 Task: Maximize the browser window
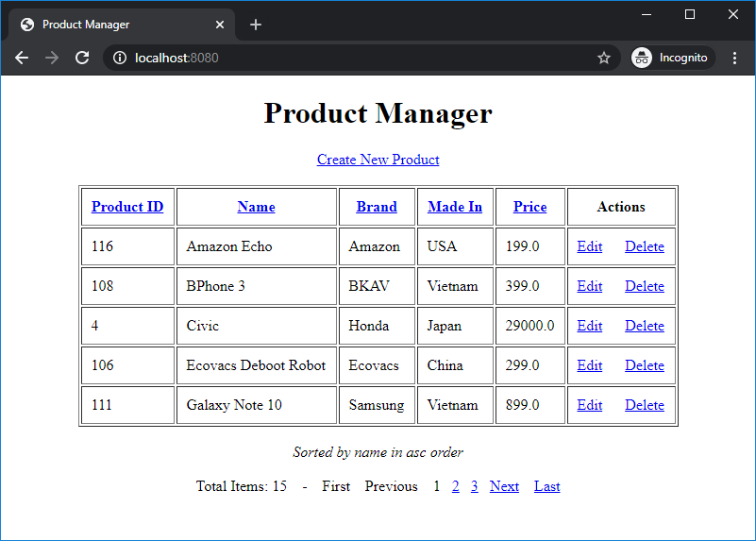click(x=690, y=14)
